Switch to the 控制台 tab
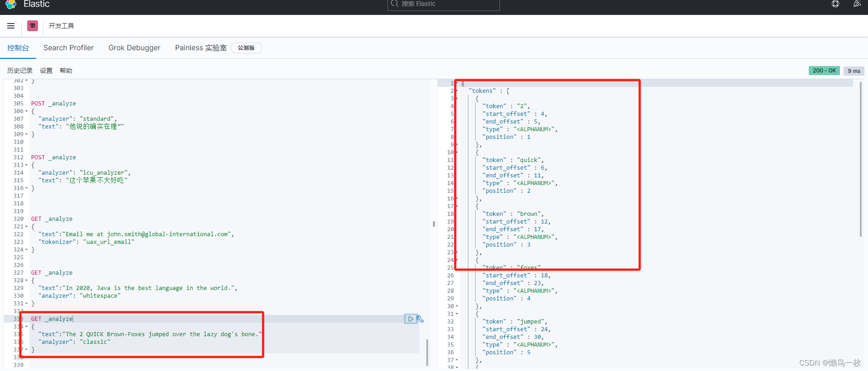Viewport: 868px width, 371px height. (x=18, y=48)
